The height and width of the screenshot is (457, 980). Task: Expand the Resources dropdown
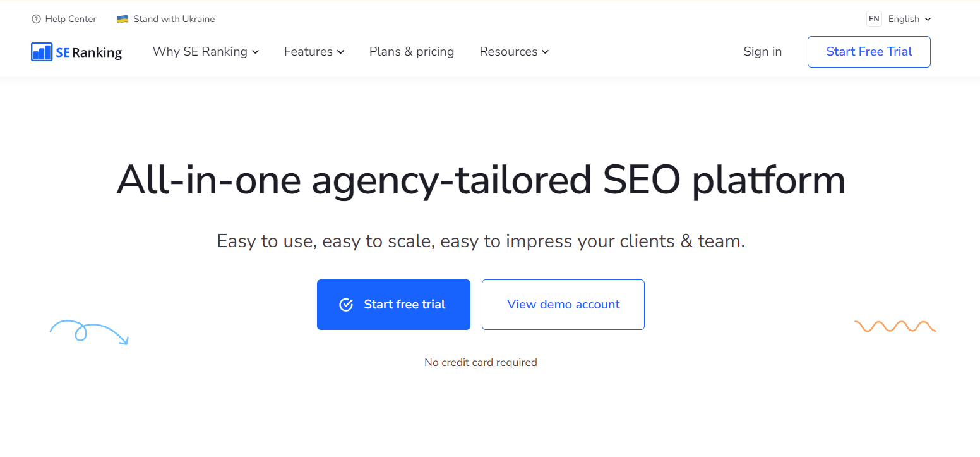513,51
